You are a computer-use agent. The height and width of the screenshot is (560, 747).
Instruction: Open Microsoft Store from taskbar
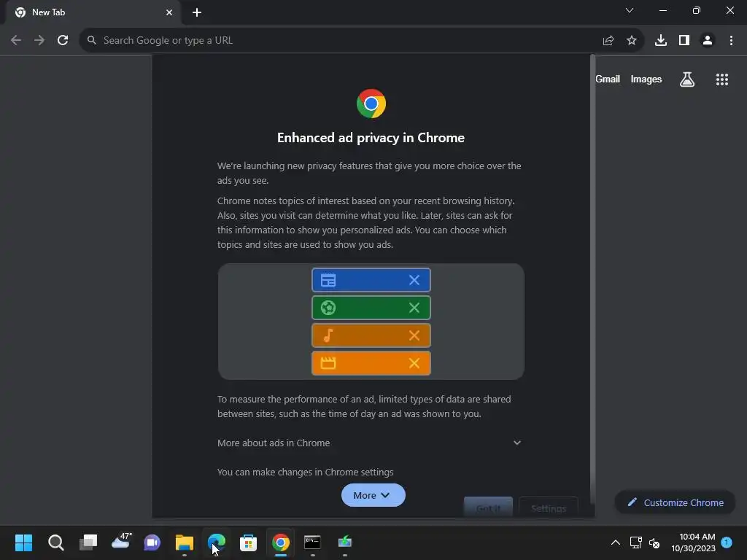tap(248, 542)
